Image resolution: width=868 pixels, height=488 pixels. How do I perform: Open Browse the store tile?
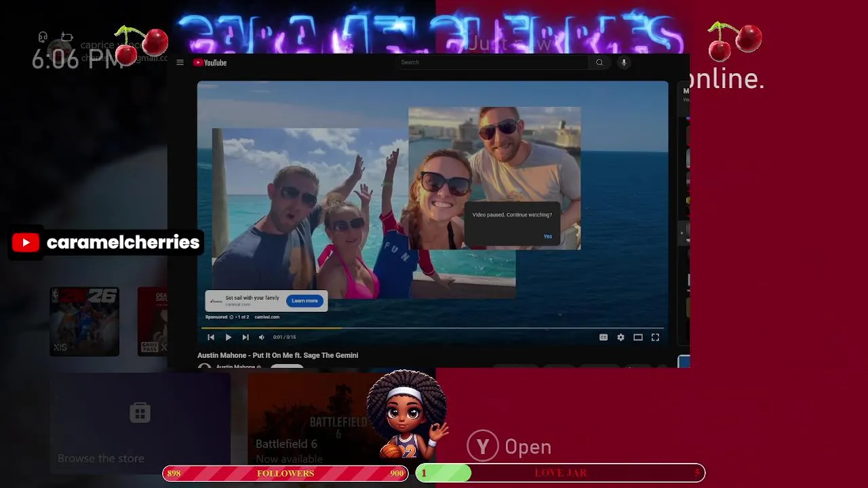pos(140,424)
